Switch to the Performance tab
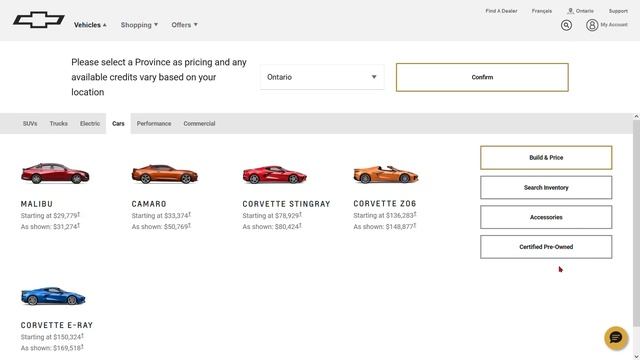 coord(154,124)
